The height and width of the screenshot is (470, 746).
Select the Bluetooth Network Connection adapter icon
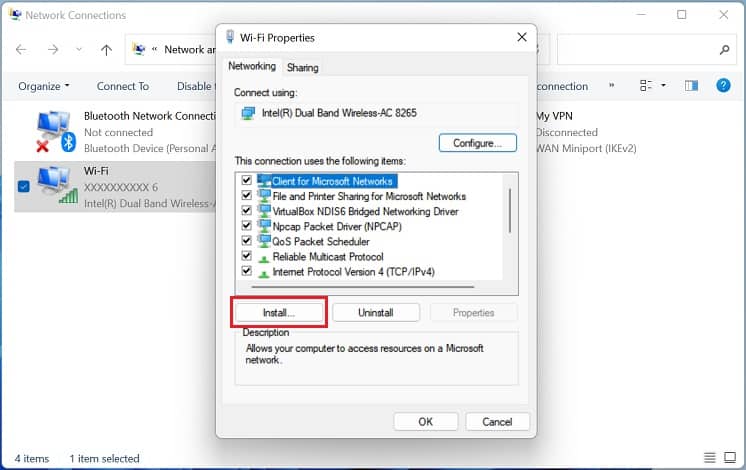tap(56, 131)
